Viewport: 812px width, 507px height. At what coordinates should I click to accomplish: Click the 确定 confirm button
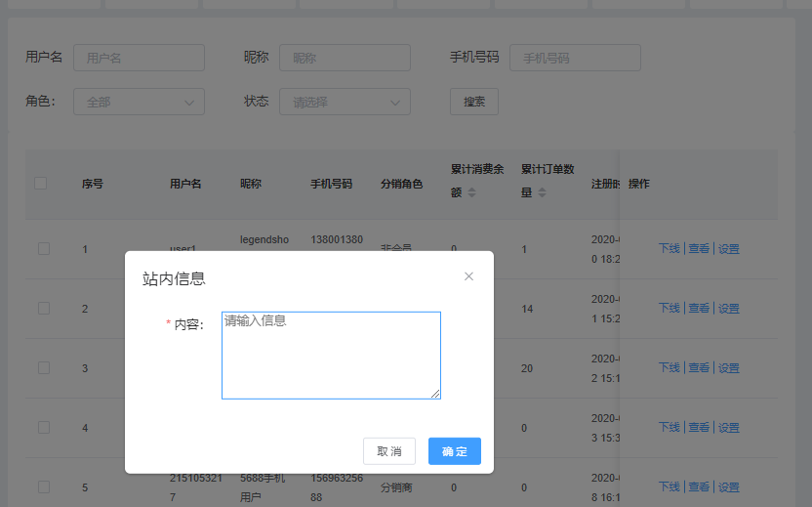[x=454, y=451]
